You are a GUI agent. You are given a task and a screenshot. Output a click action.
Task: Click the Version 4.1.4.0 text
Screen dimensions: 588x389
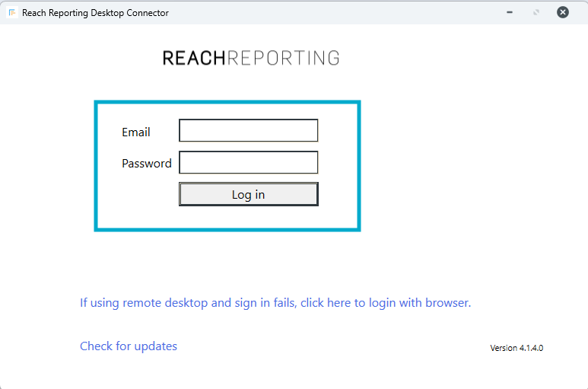pyautogui.click(x=516, y=348)
